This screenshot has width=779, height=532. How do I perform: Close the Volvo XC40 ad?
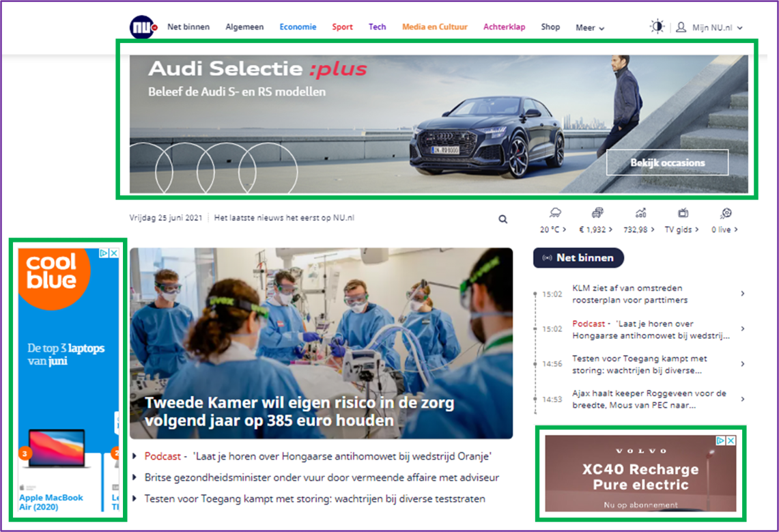(x=731, y=440)
